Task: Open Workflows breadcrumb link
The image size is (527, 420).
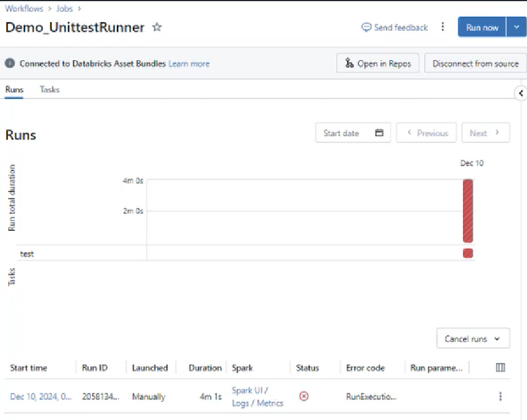Action: (x=24, y=9)
